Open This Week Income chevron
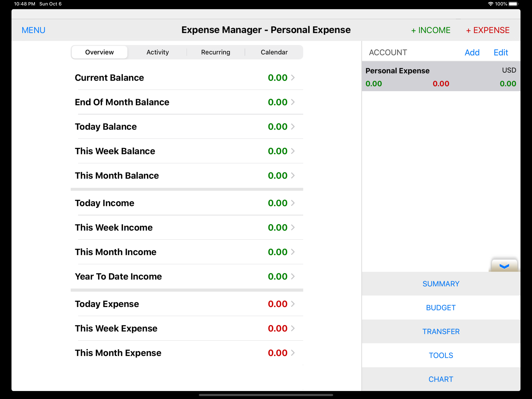532x399 pixels. click(293, 227)
